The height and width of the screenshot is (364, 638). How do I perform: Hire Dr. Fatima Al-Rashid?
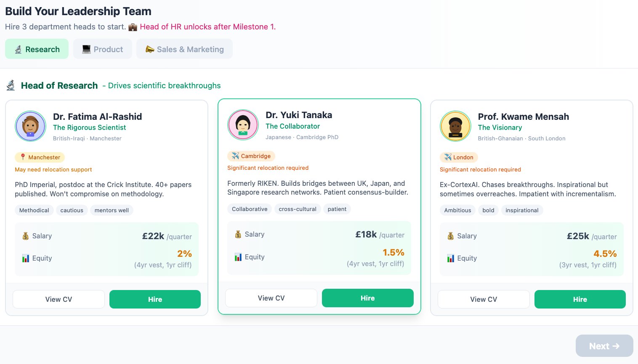155,299
